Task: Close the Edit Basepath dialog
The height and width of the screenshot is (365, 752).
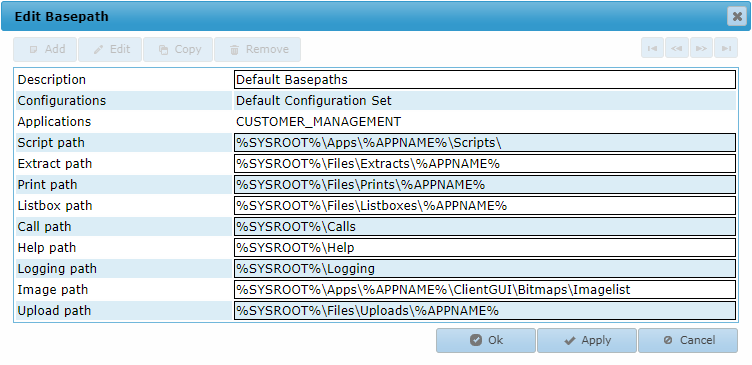Action: pos(737,17)
